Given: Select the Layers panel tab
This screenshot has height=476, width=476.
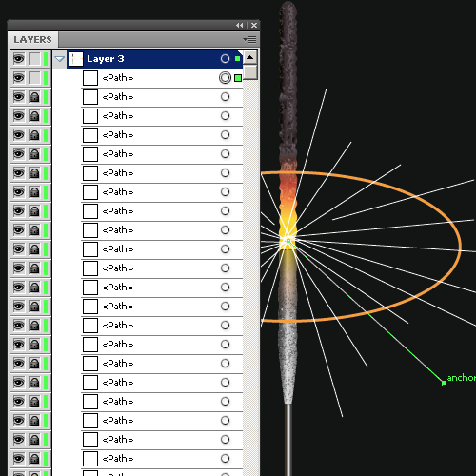Looking at the screenshot, I should 32,40.
